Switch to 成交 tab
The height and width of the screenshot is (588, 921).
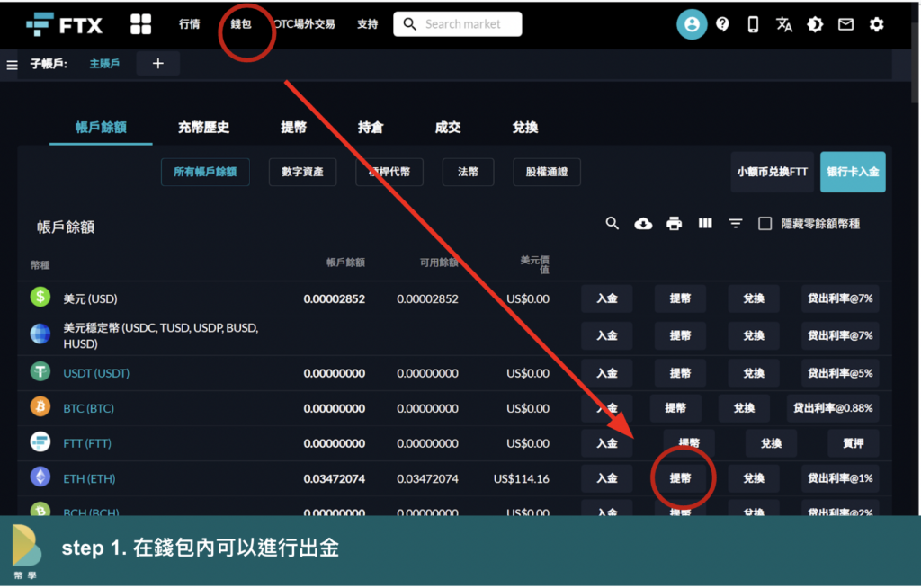click(x=448, y=128)
